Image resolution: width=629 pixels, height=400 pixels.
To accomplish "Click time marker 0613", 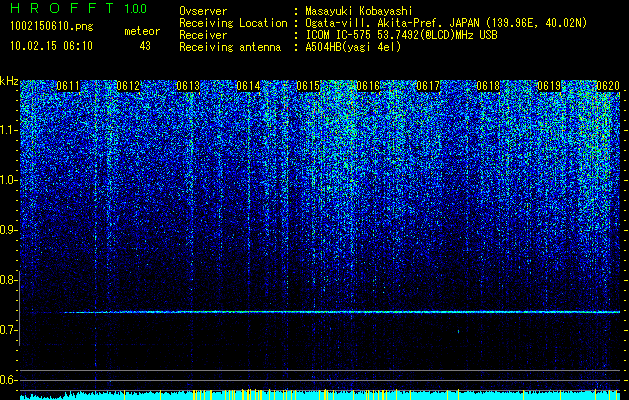I will click(x=188, y=86).
